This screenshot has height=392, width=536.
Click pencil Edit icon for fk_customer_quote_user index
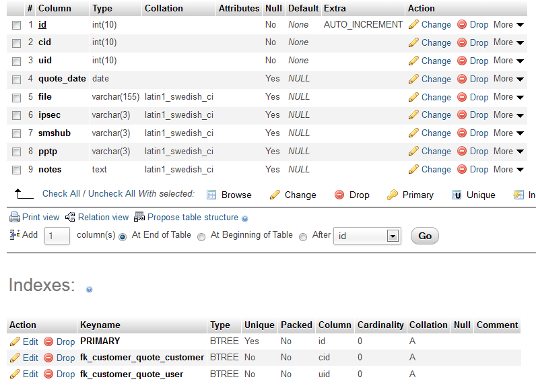point(15,374)
